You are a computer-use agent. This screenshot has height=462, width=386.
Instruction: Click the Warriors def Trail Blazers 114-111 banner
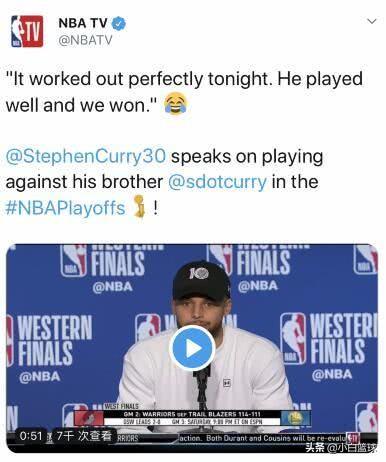pyautogui.click(x=192, y=414)
